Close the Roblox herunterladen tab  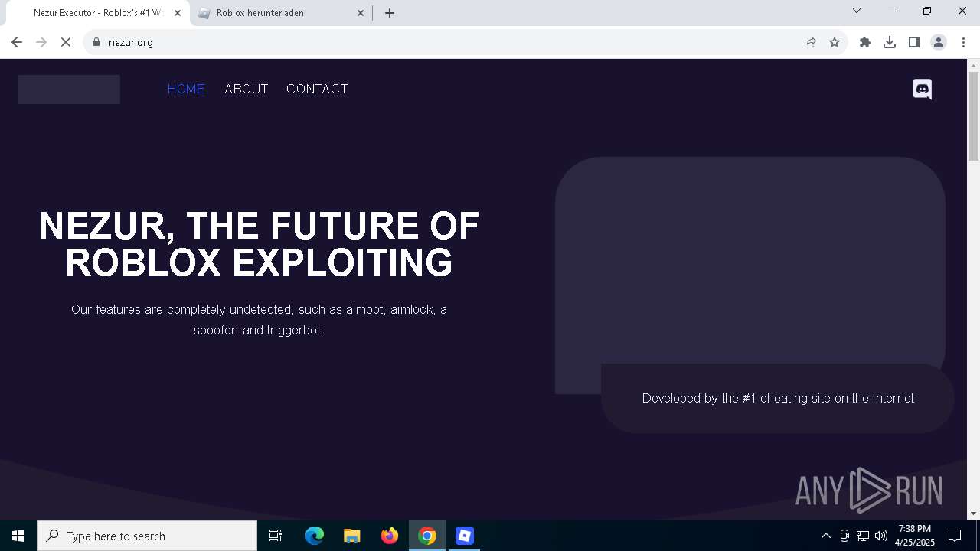pyautogui.click(x=361, y=13)
